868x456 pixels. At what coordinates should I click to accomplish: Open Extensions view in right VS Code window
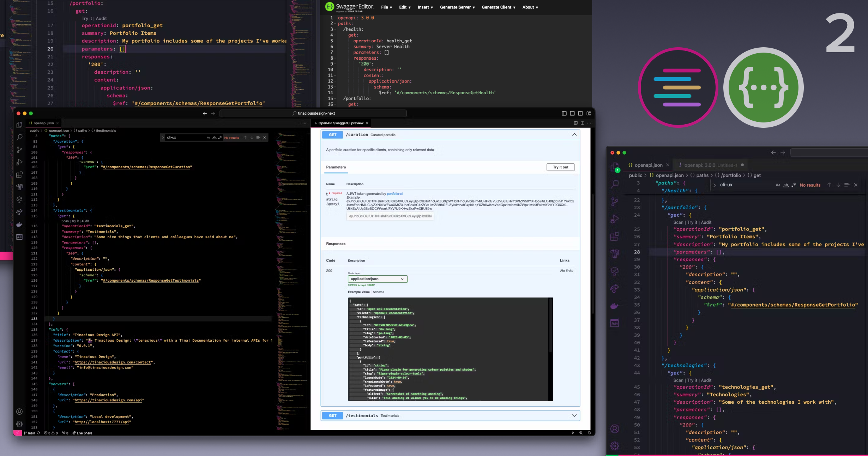click(x=615, y=236)
